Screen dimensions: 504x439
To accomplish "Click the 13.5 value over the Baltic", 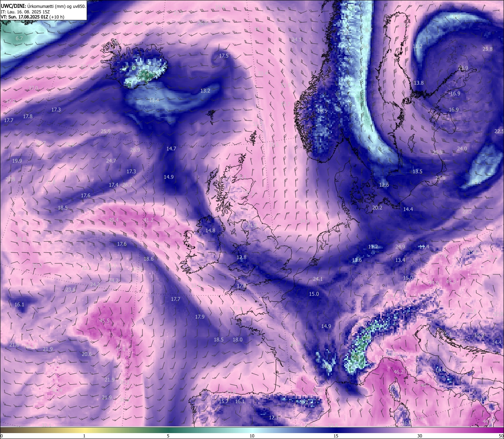I will click(417, 171).
